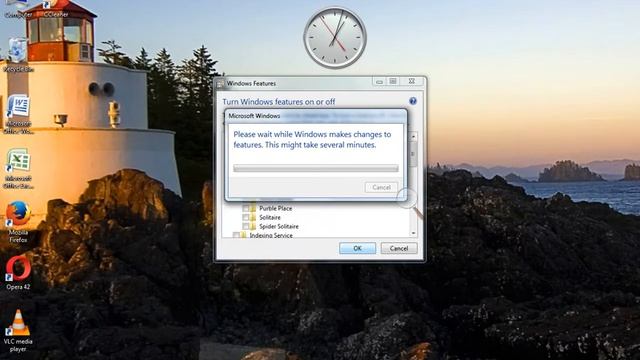Viewport: 640px width, 360px height.
Task: Toggle the Purble Place checkbox
Action: [246, 208]
